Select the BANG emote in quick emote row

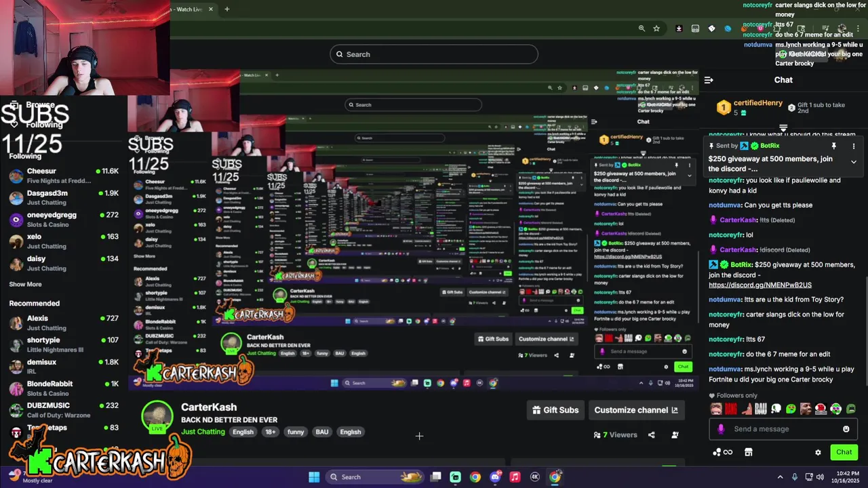[x=730, y=409]
